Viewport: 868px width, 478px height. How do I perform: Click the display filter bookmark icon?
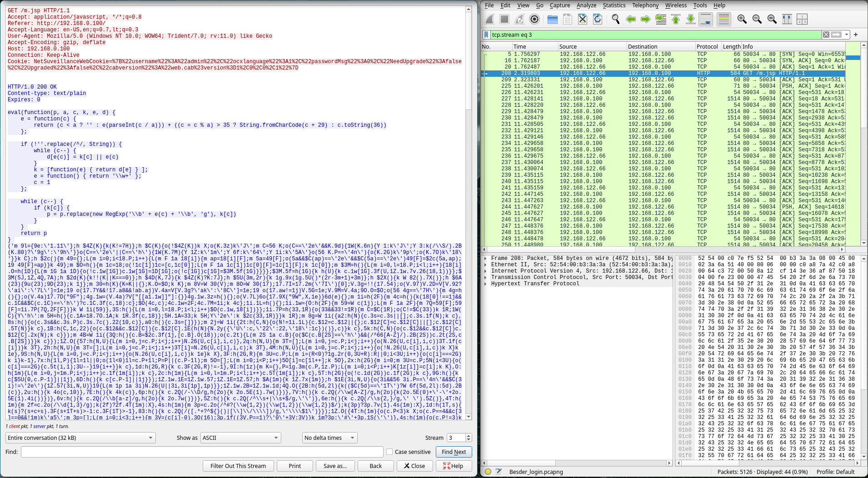[486, 35]
